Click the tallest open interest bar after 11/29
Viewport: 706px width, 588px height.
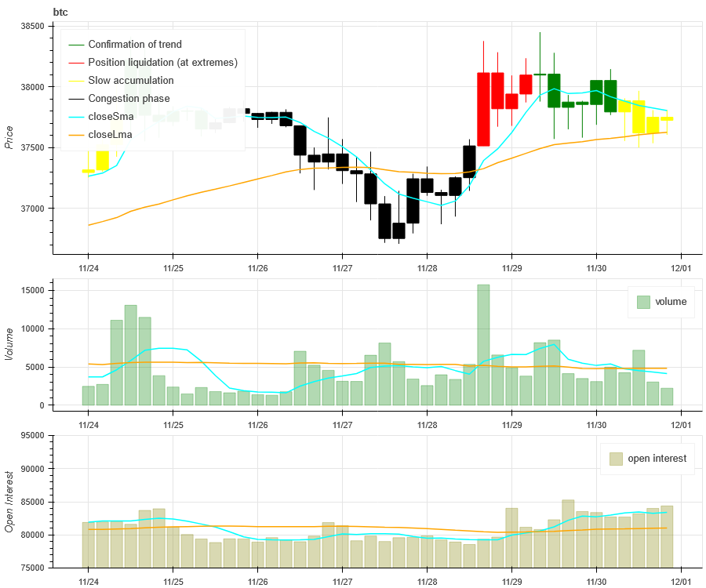coord(568,534)
